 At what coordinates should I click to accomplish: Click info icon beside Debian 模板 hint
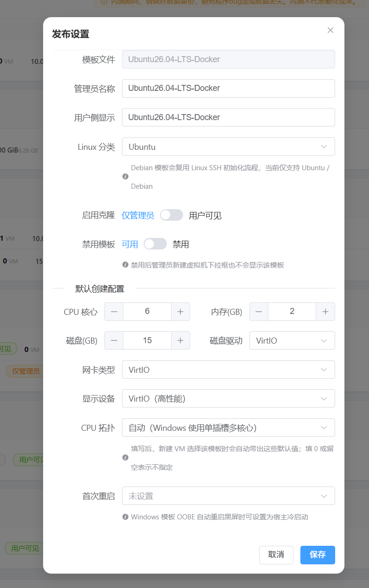[125, 177]
